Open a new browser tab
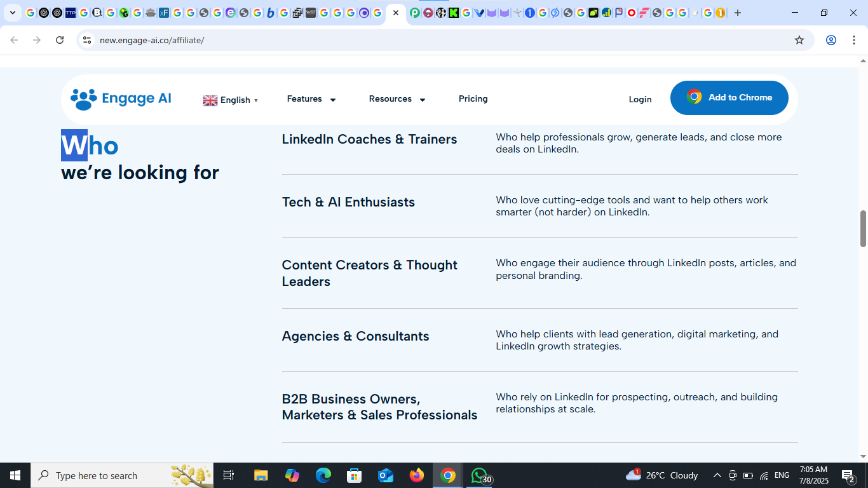Image resolution: width=868 pixels, height=488 pixels. click(738, 13)
